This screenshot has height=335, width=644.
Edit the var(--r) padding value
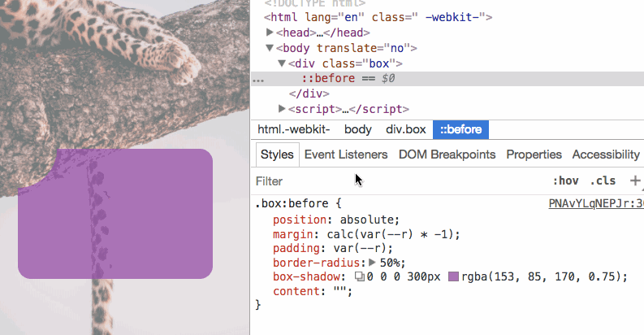pyautogui.click(x=361, y=248)
